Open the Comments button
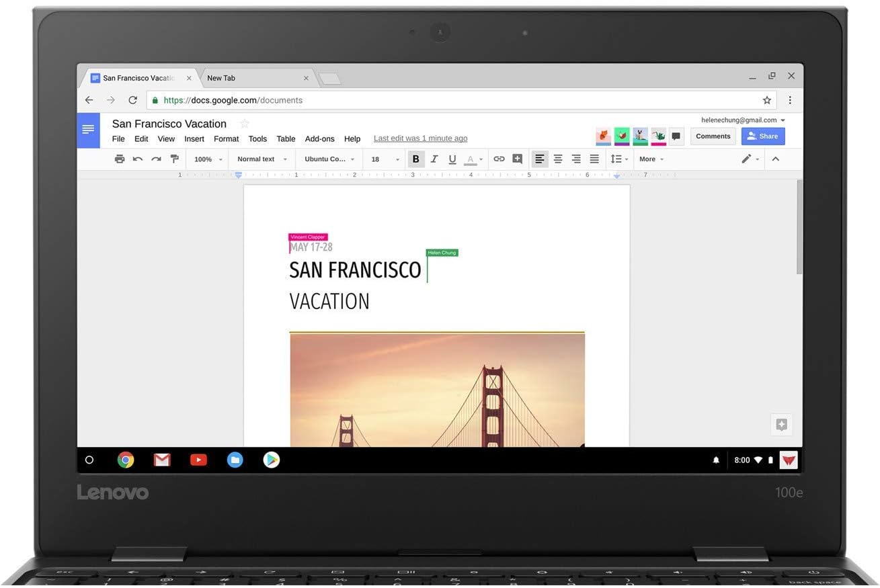Screen dimensions: 880x588 tap(713, 136)
